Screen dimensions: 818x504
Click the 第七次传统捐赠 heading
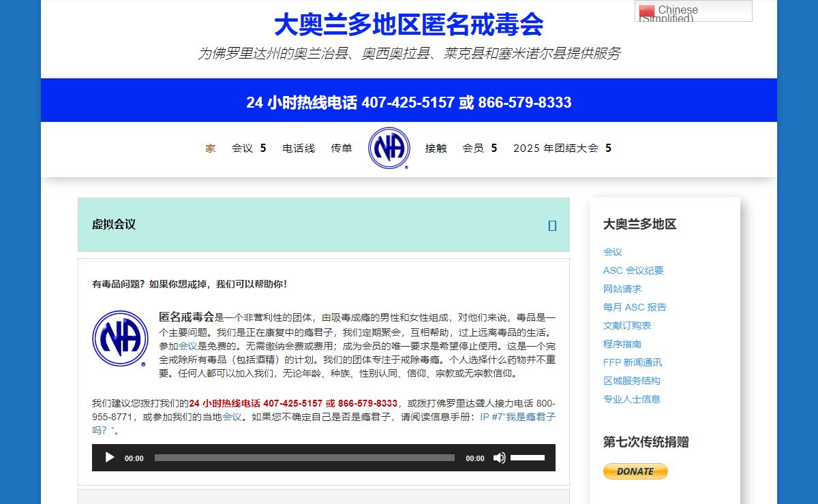pyautogui.click(x=646, y=443)
